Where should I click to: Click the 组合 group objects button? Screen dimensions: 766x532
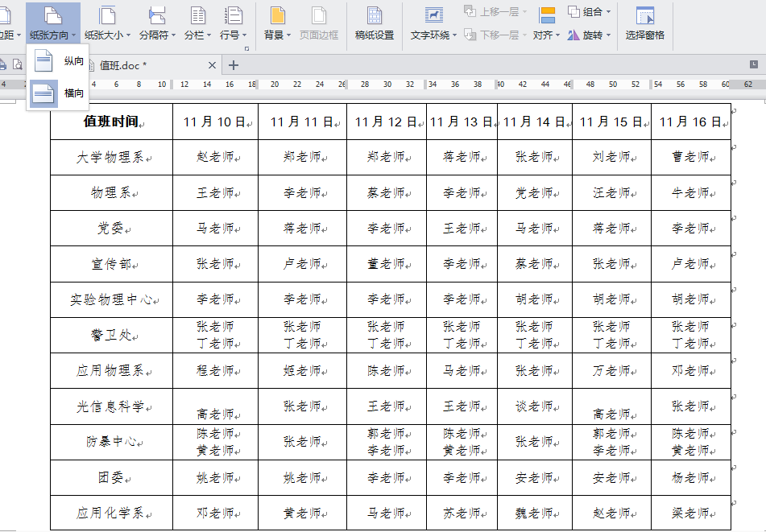(x=588, y=12)
